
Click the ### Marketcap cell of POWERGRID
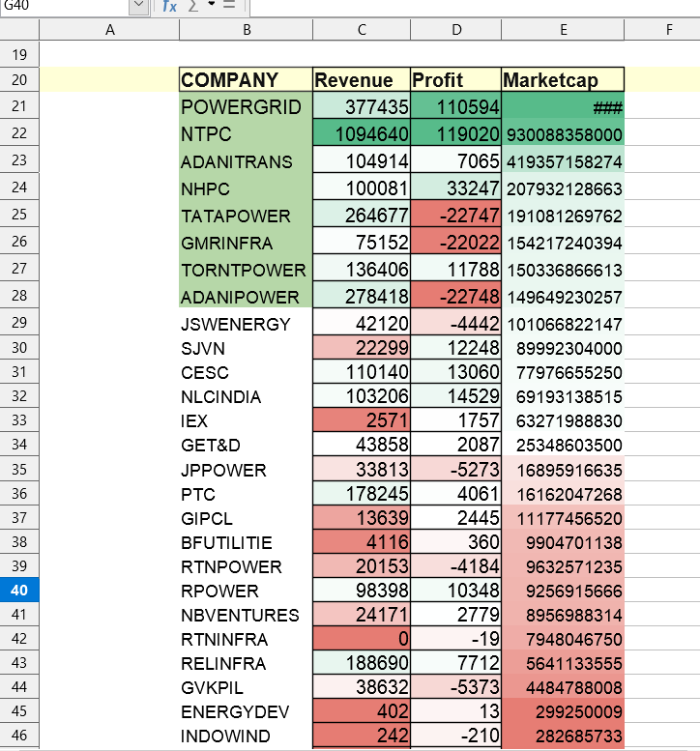coord(563,106)
